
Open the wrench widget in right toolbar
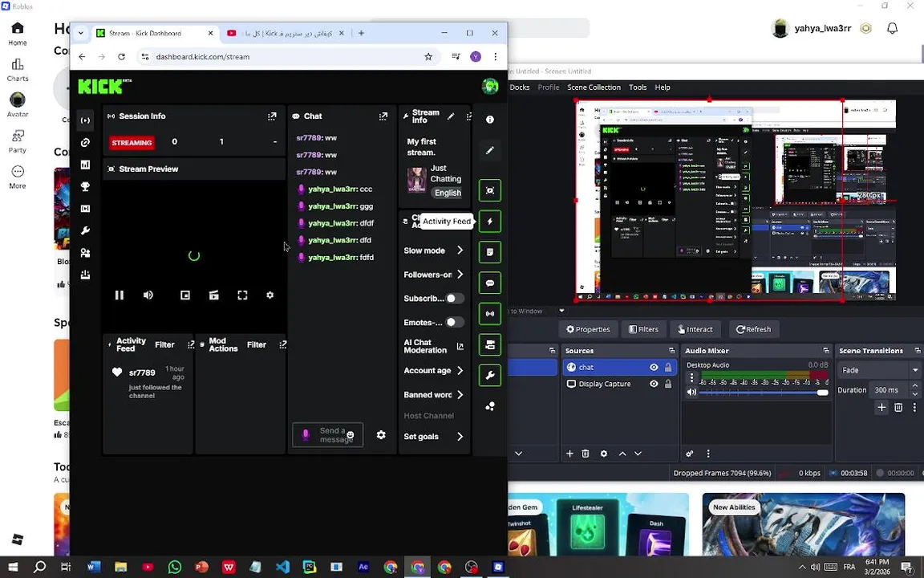click(490, 375)
